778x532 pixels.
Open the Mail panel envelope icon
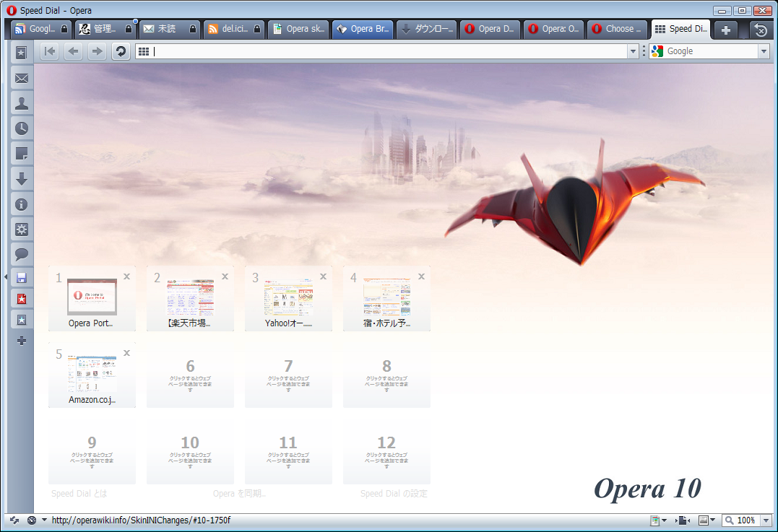click(x=22, y=79)
